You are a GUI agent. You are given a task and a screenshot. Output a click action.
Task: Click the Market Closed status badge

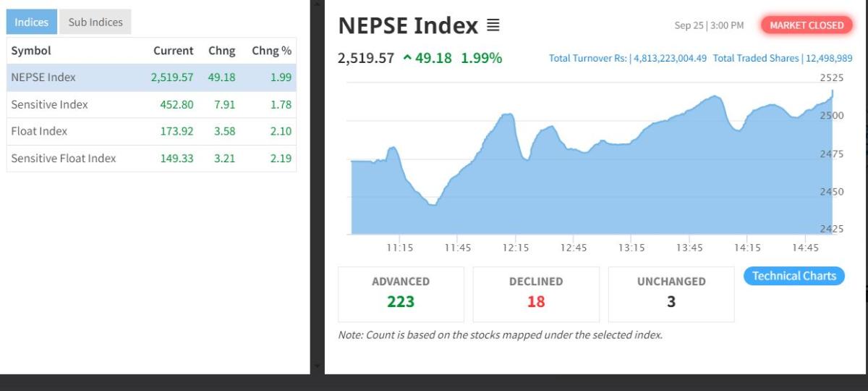(807, 25)
